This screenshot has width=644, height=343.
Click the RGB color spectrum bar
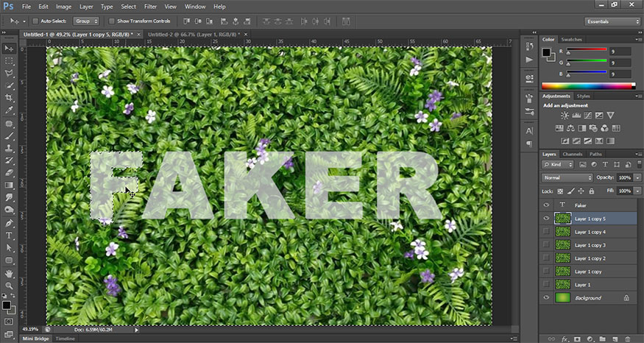[586, 86]
